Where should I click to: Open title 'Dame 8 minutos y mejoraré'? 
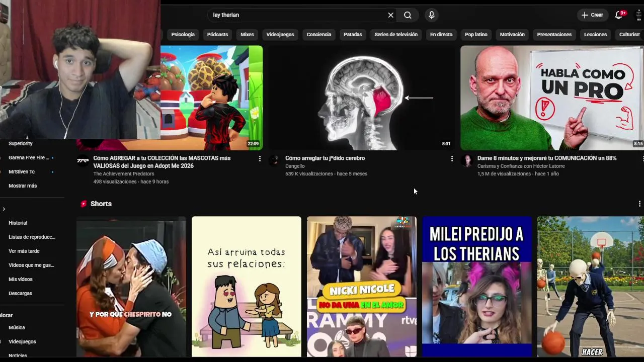[x=547, y=158]
